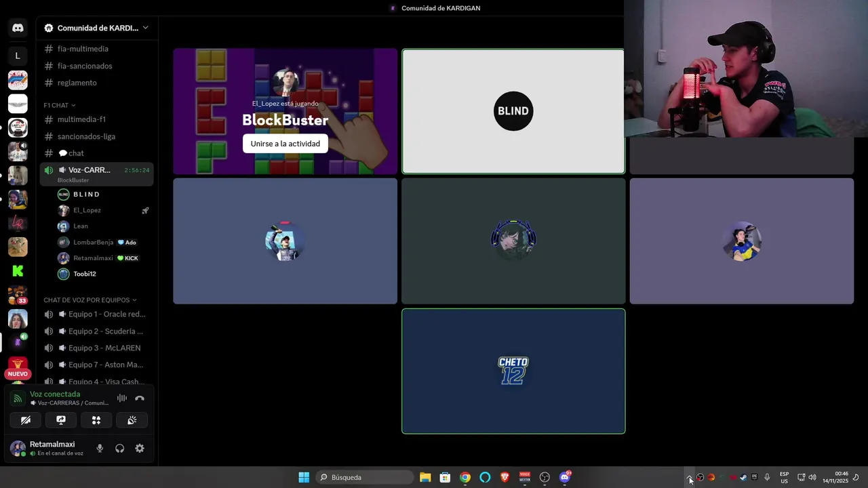The height and width of the screenshot is (488, 868).
Task: Click microphone indicator in system tray
Action: [767, 477]
